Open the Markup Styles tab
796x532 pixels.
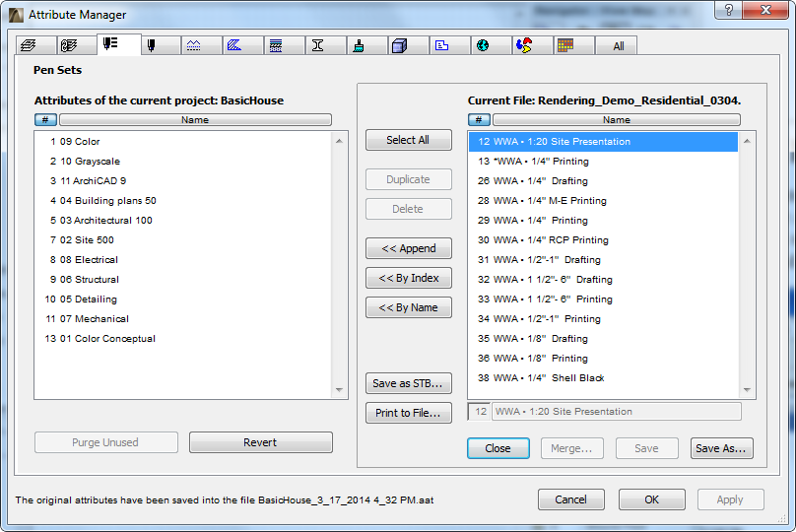(x=533, y=45)
